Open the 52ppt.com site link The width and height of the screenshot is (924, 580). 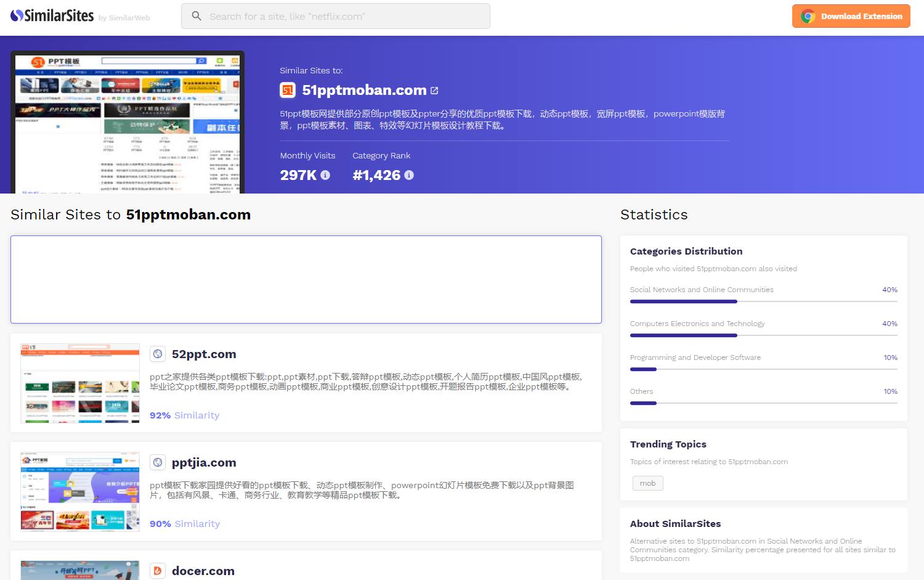pos(204,354)
